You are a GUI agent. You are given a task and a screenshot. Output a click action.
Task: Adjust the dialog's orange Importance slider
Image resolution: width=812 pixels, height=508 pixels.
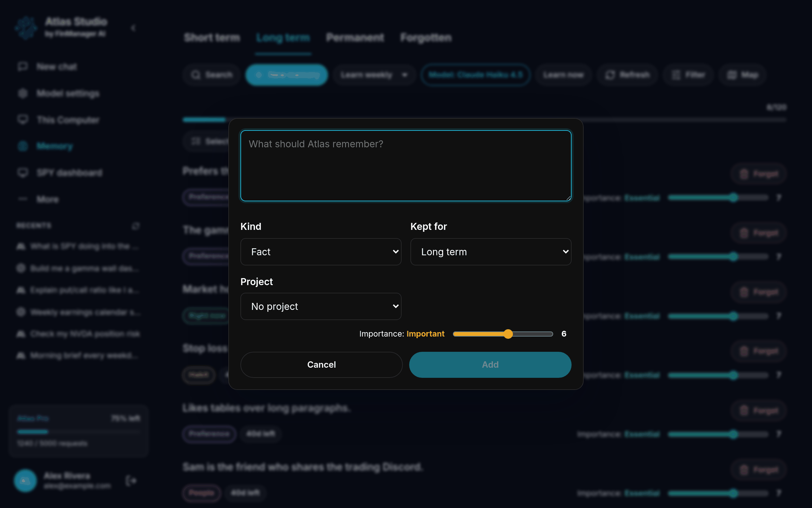503,334
